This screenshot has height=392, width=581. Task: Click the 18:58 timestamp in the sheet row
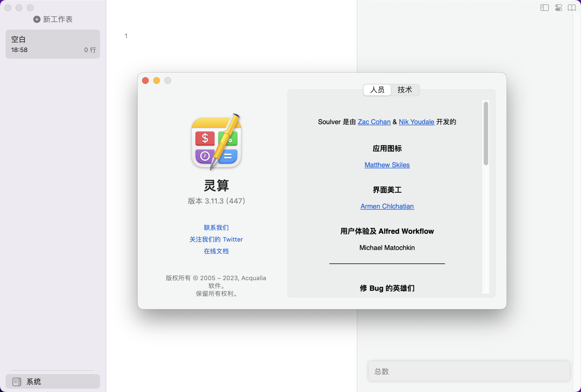click(x=19, y=50)
